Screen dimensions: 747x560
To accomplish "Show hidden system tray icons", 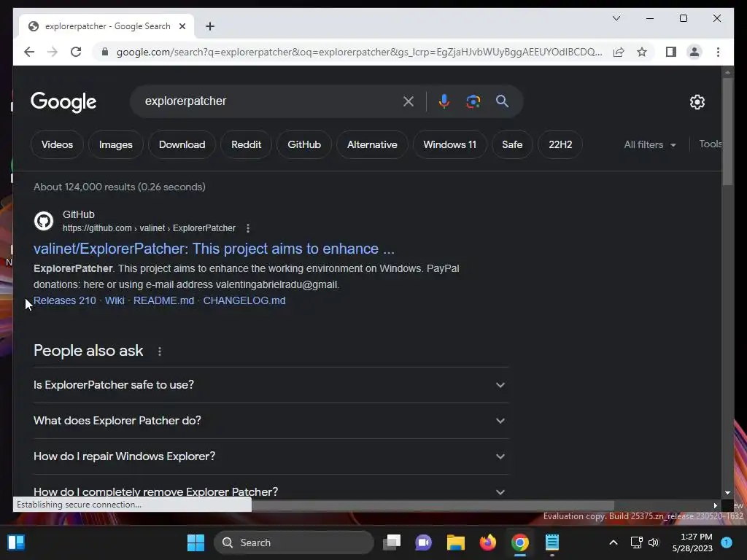I will (x=614, y=542).
